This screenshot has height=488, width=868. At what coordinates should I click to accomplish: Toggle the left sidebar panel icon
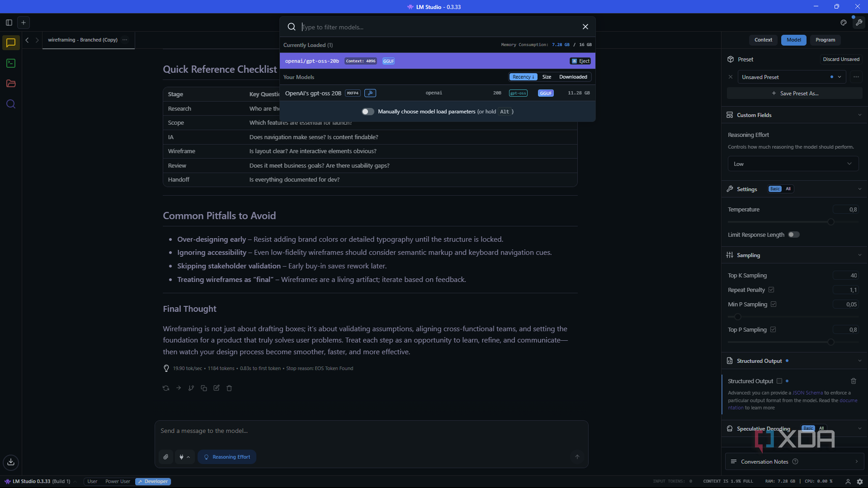(9, 23)
